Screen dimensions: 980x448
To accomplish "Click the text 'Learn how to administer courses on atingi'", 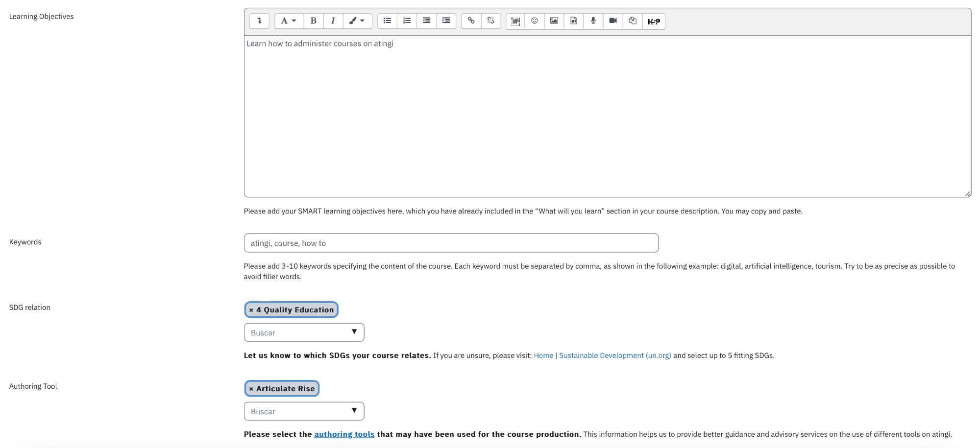I will 320,44.
